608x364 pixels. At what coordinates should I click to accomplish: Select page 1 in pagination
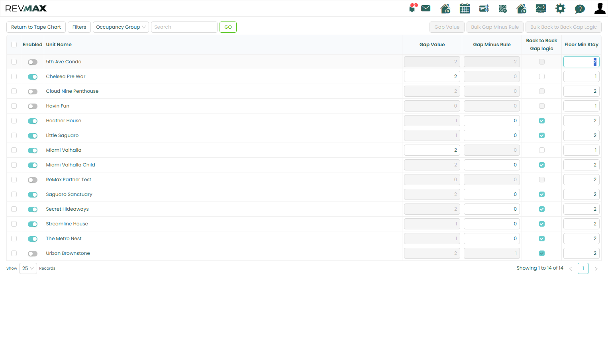coord(583,268)
